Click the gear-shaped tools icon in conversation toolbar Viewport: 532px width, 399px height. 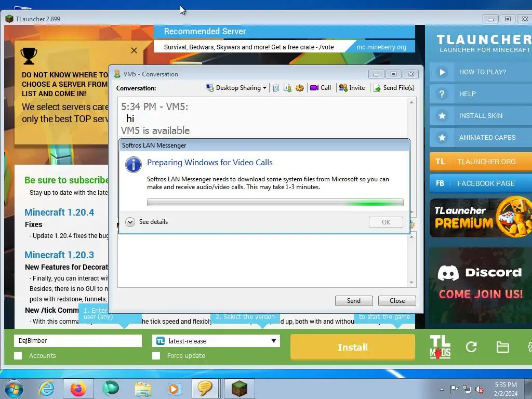(x=300, y=88)
